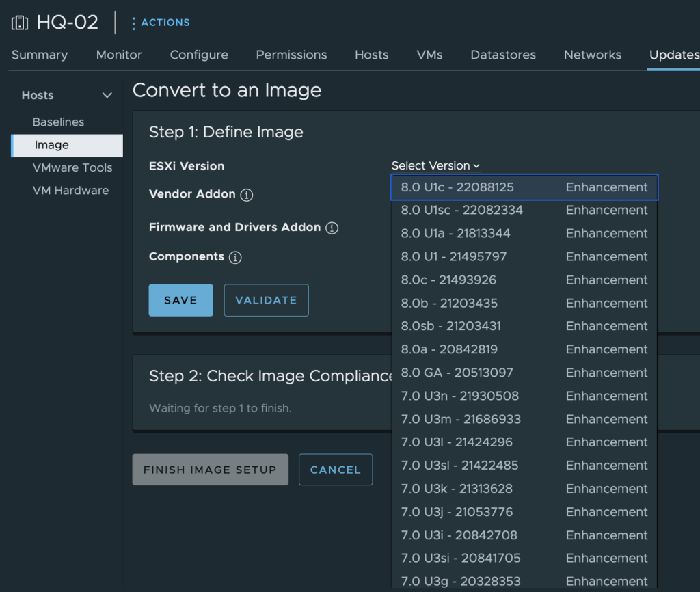This screenshot has height=592, width=700.
Task: Pick version 7.0 U3j - 21053776
Action: 524,512
